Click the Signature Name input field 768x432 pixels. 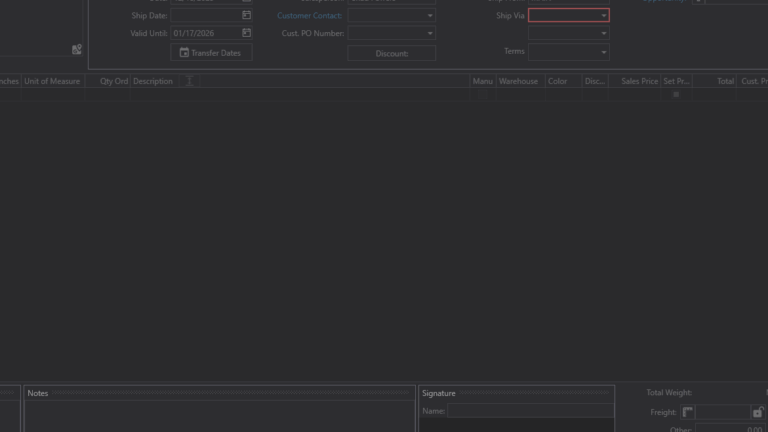pyautogui.click(x=530, y=411)
